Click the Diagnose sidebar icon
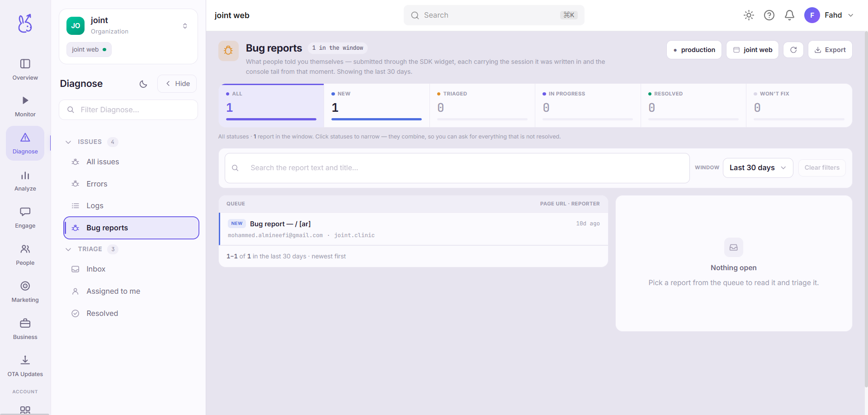868x415 pixels. (25, 143)
